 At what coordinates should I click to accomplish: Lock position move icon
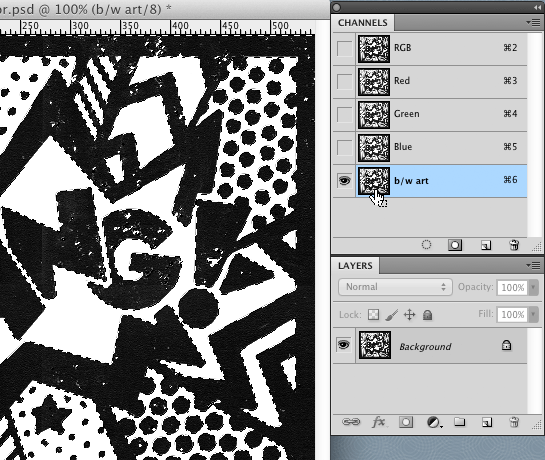pyautogui.click(x=409, y=315)
